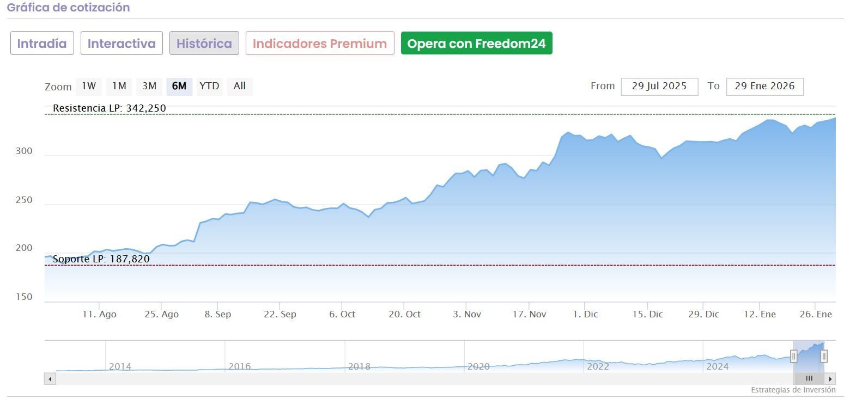
Task: Click the navigator scrollbar thumb
Action: click(x=809, y=379)
